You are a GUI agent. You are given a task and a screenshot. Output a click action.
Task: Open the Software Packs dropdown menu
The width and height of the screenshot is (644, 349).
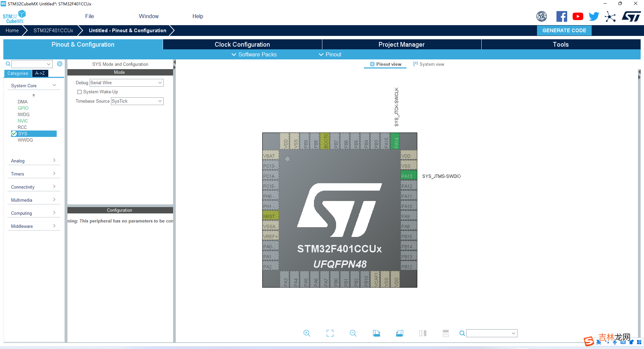[254, 54]
